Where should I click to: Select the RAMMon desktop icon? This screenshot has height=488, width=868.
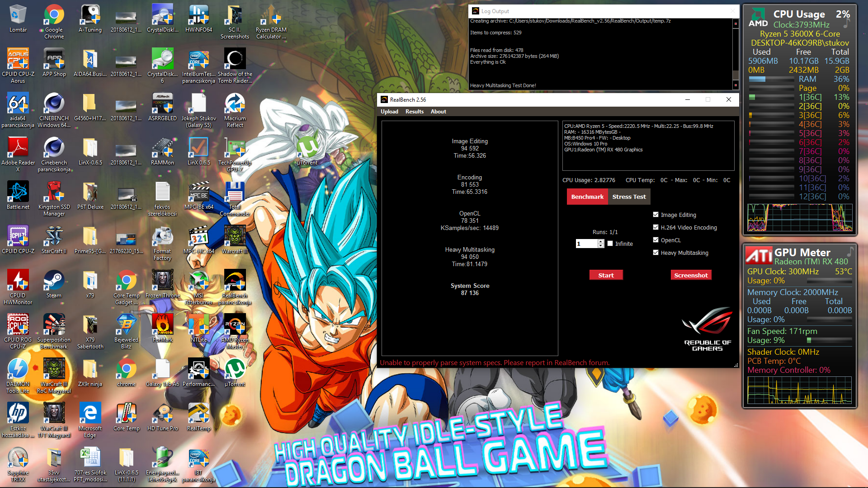point(162,151)
